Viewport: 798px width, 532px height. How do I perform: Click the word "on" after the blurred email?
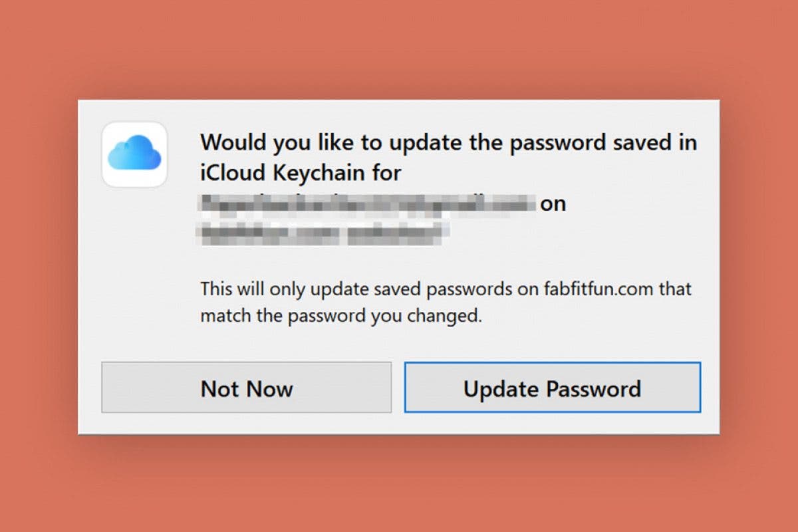click(x=553, y=203)
